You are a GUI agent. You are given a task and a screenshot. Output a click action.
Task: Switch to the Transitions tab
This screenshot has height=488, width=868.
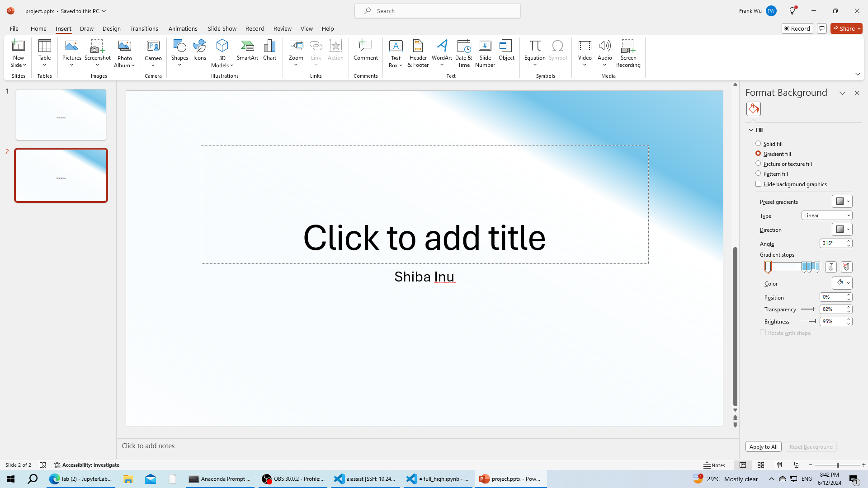click(144, 28)
